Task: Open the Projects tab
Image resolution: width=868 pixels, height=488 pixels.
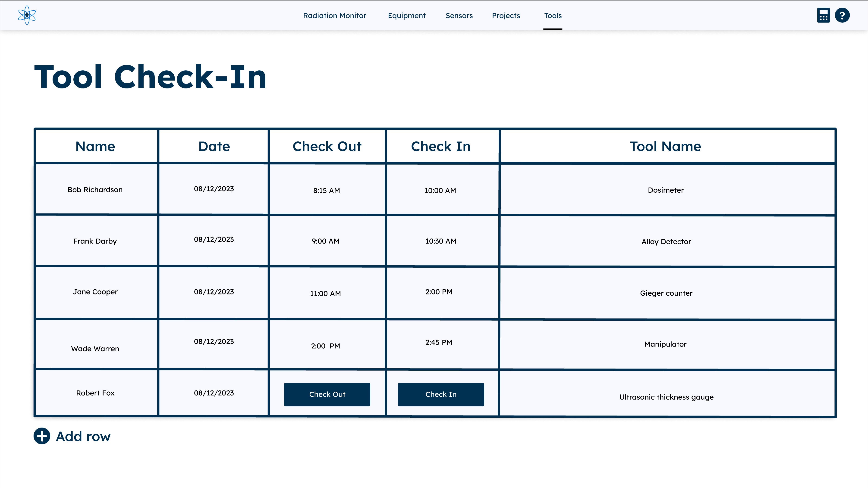Action: click(506, 16)
